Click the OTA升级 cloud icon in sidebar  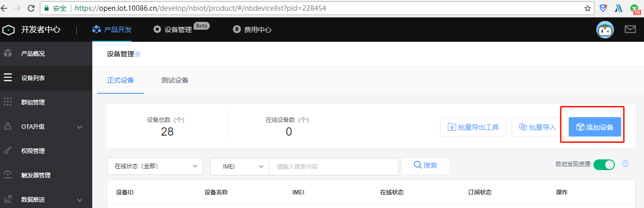pos(8,126)
